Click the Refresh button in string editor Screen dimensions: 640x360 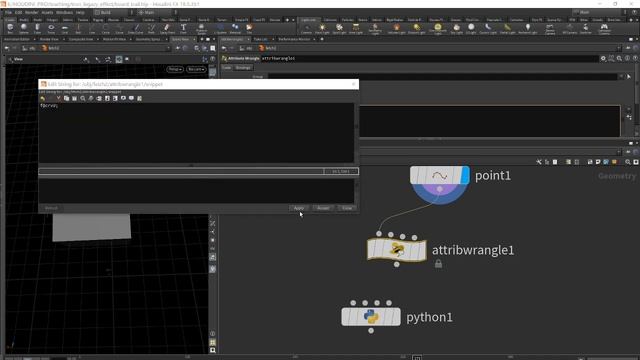click(x=51, y=208)
